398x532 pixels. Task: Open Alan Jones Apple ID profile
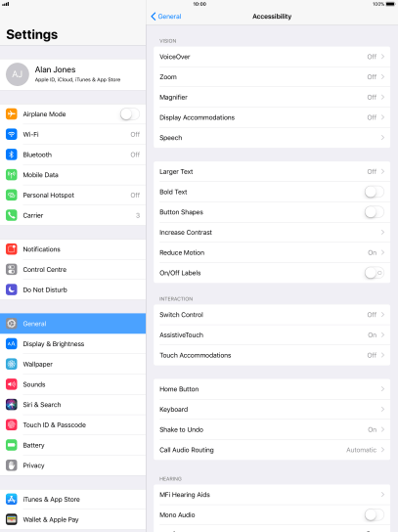pos(73,74)
